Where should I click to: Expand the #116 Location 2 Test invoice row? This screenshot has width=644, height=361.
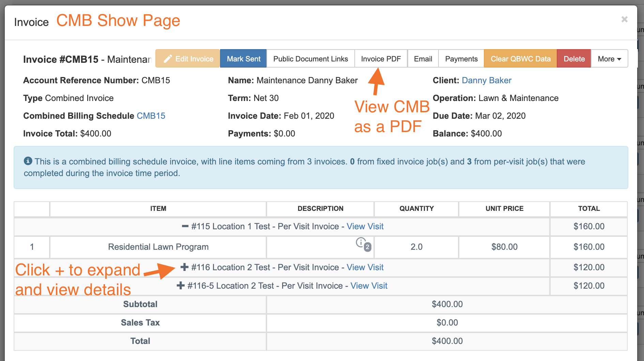[184, 267]
